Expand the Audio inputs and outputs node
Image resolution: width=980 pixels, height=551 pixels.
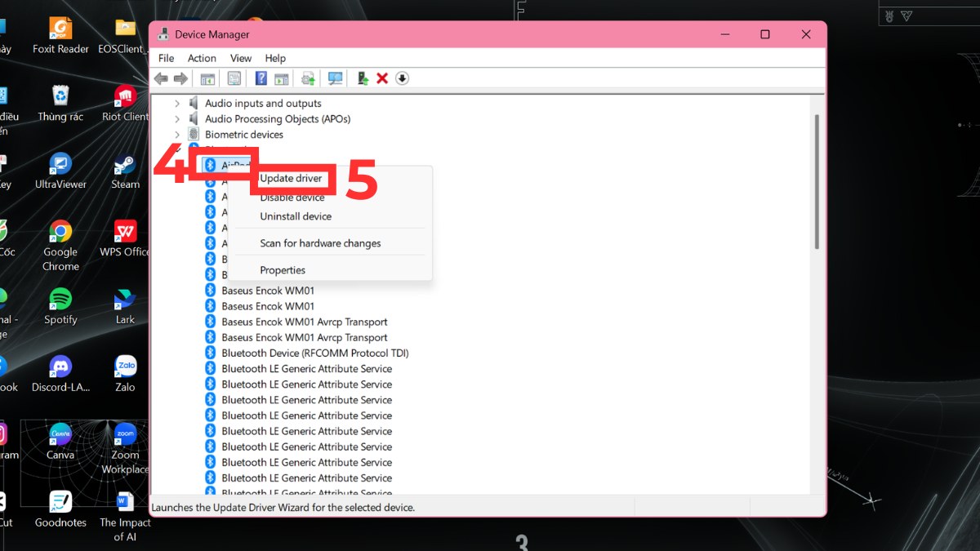click(x=177, y=104)
